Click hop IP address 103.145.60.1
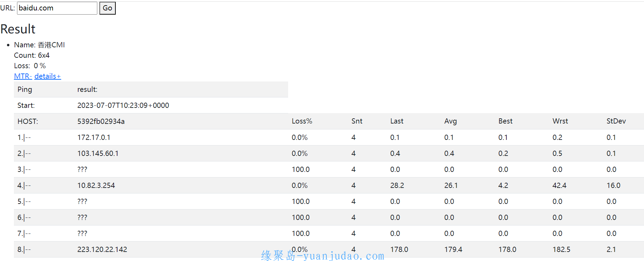 98,153
